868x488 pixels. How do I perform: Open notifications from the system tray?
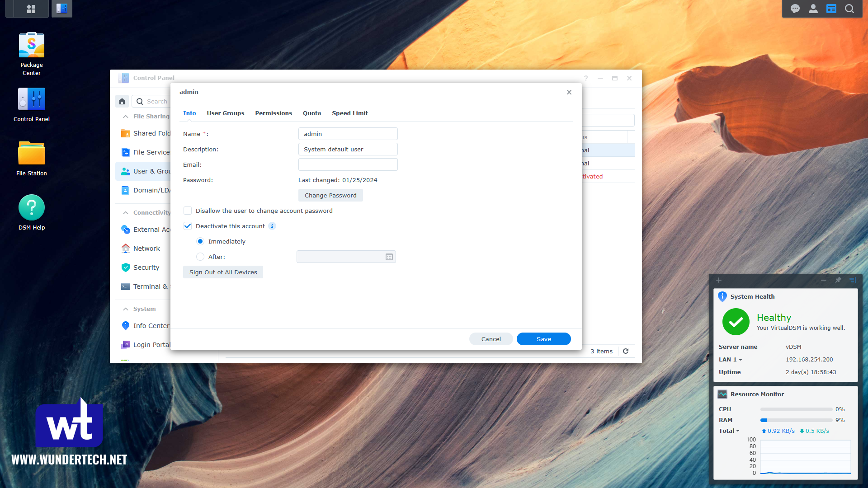794,9
